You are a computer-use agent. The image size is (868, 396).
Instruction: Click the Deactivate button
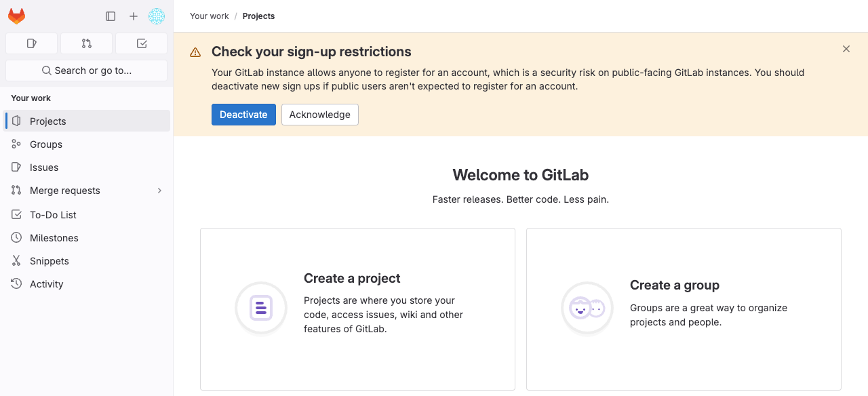coord(243,115)
